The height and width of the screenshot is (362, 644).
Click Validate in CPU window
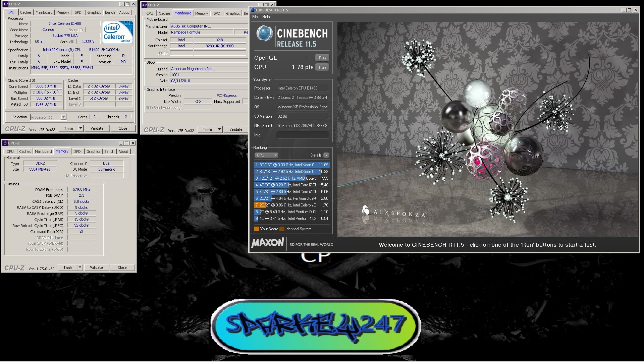(x=97, y=128)
